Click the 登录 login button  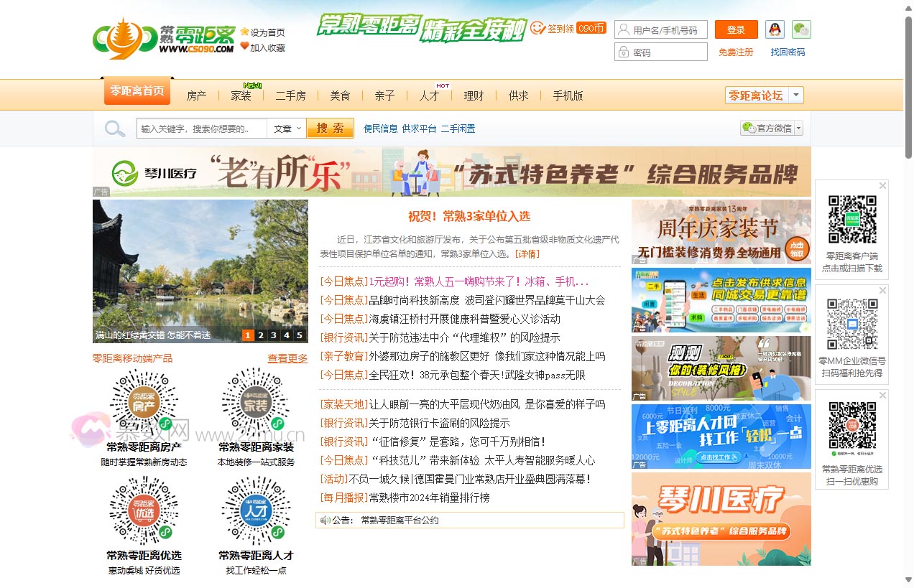click(x=736, y=29)
